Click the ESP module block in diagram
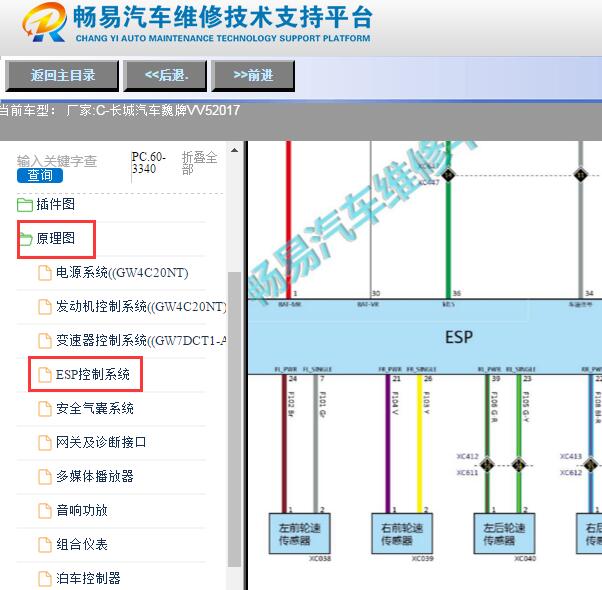 pos(425,337)
